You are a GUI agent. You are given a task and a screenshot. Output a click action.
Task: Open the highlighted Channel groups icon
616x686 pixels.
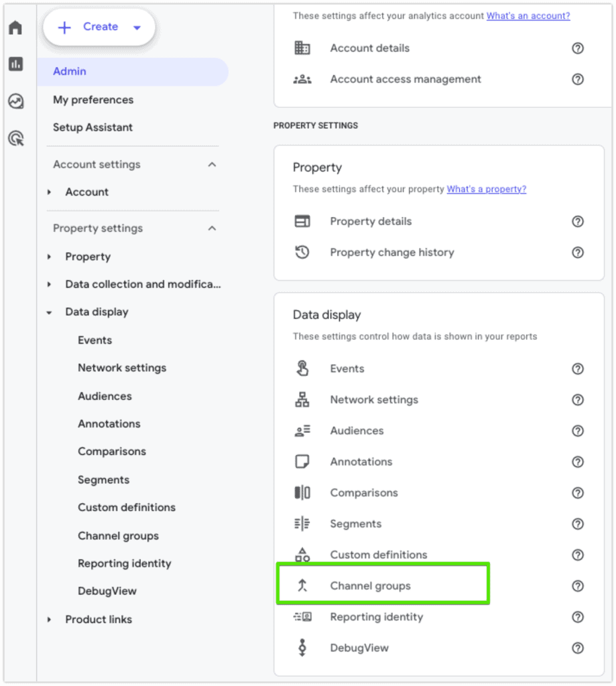pos(302,585)
